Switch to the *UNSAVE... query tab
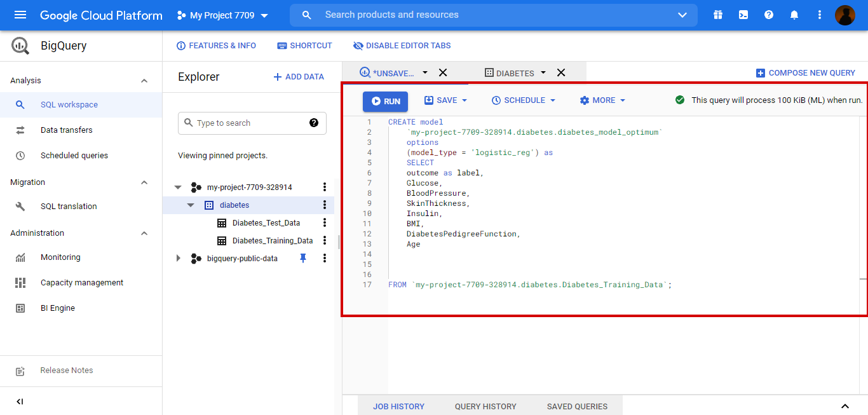 pyautogui.click(x=387, y=73)
